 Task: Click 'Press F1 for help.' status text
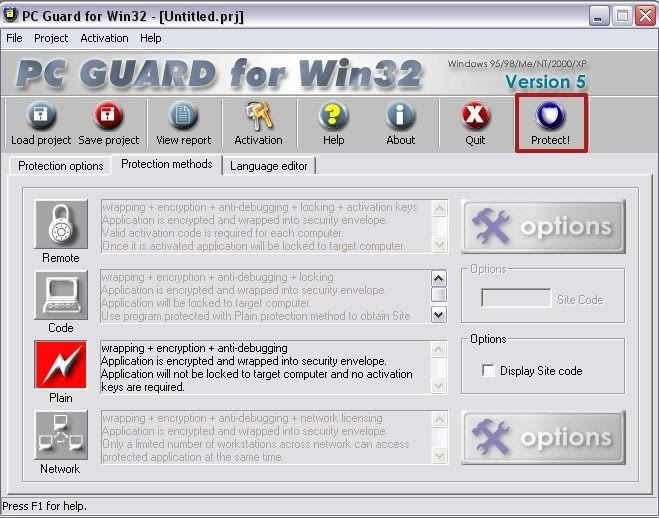[x=45, y=506]
